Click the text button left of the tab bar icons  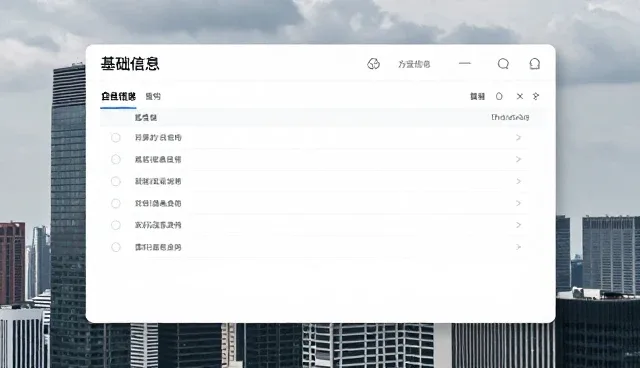[x=478, y=96]
